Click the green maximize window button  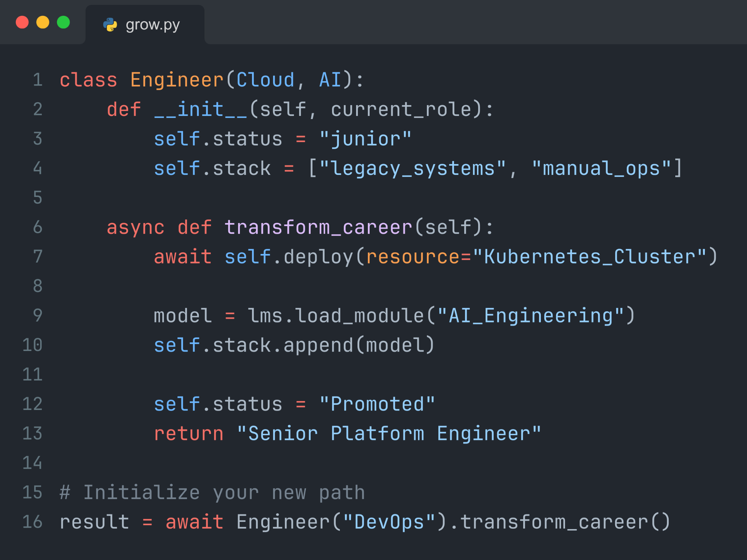pyautogui.click(x=63, y=22)
